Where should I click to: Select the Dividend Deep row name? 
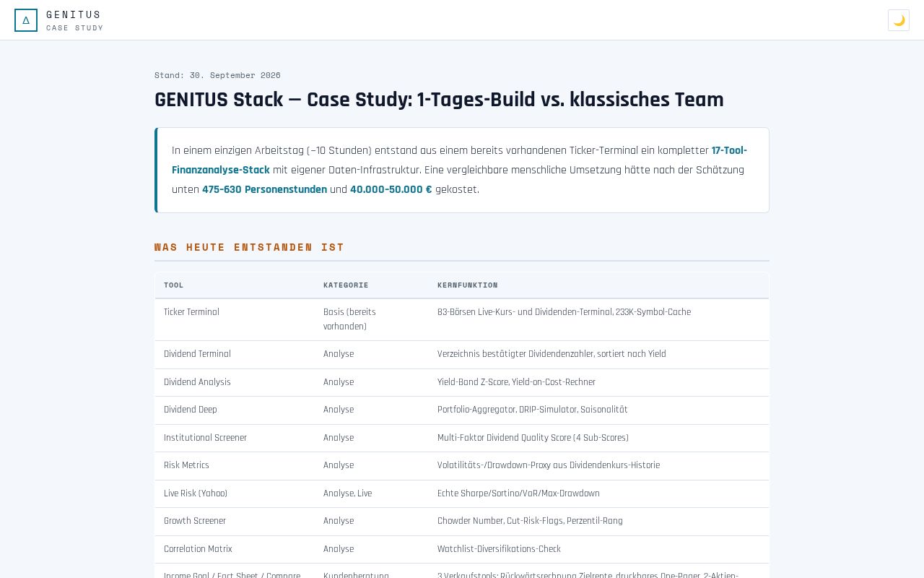click(x=191, y=410)
